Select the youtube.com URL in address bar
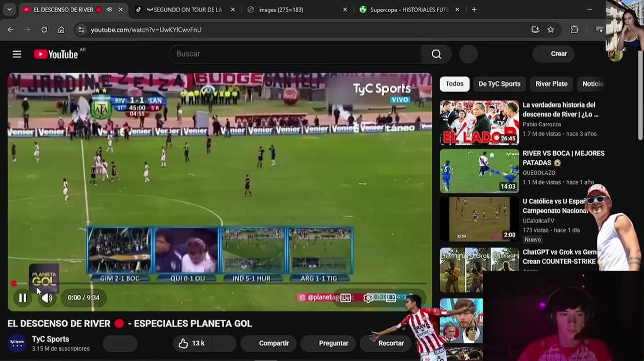 coord(146,30)
